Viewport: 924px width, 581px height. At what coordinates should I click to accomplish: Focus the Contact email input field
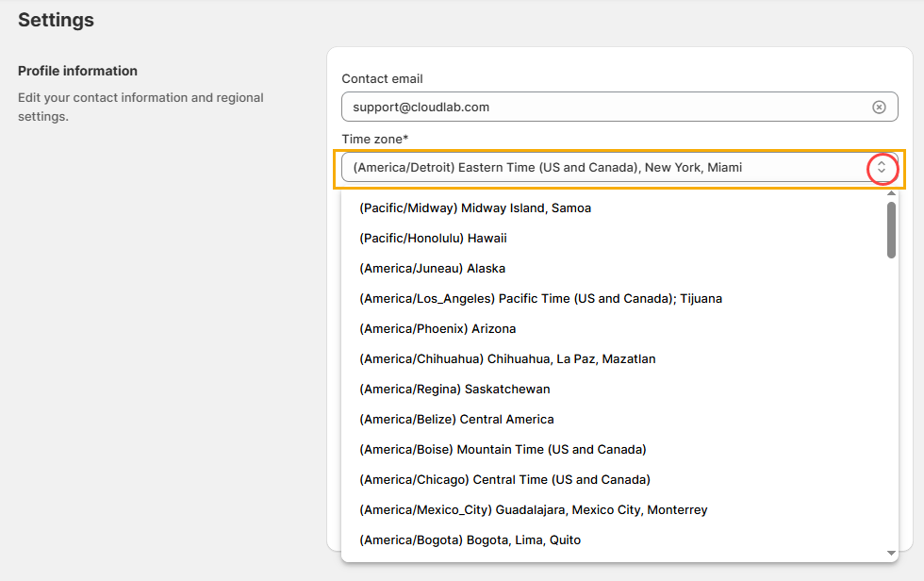(x=603, y=108)
